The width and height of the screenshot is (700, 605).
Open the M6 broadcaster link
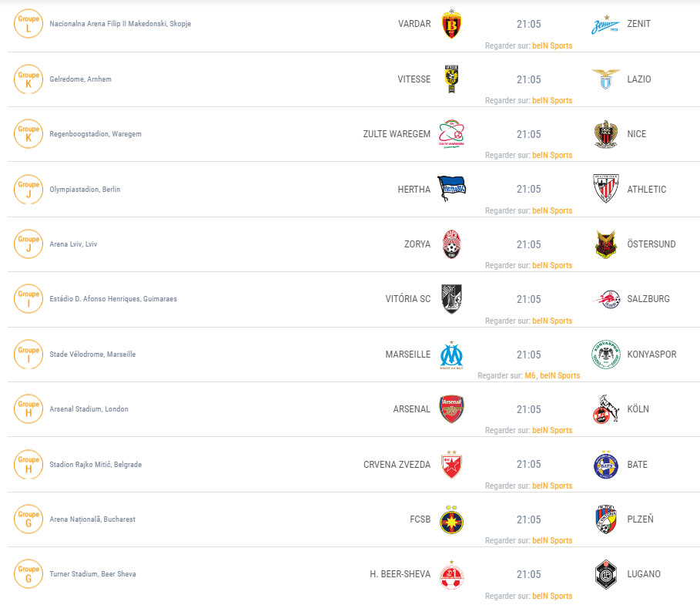(530, 376)
